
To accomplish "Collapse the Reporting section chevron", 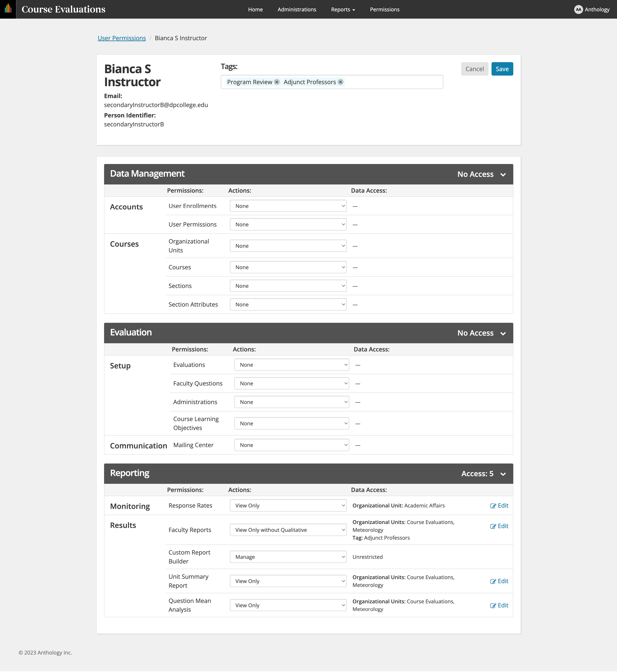I will pos(503,474).
